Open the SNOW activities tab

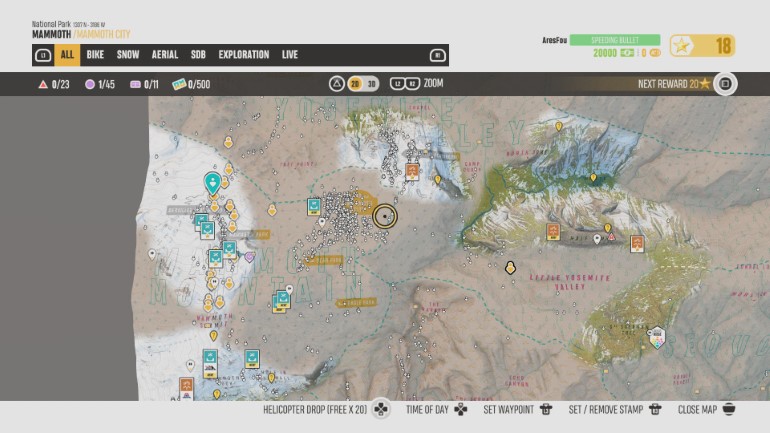128,55
